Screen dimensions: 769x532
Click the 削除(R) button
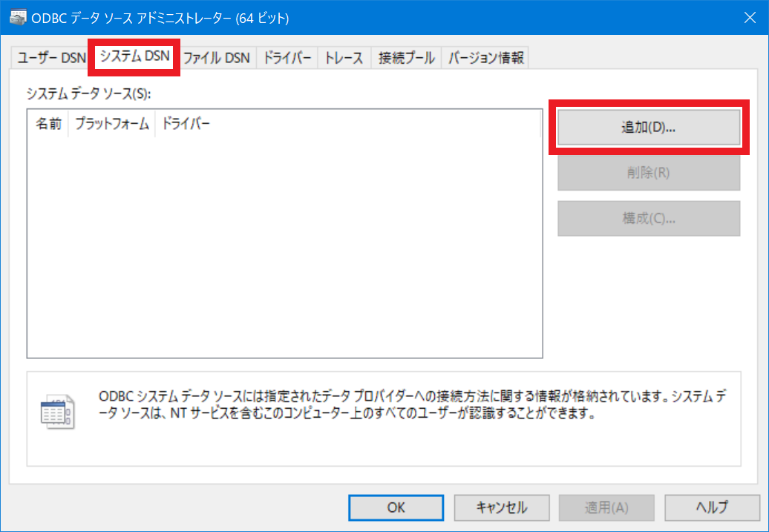[648, 173]
